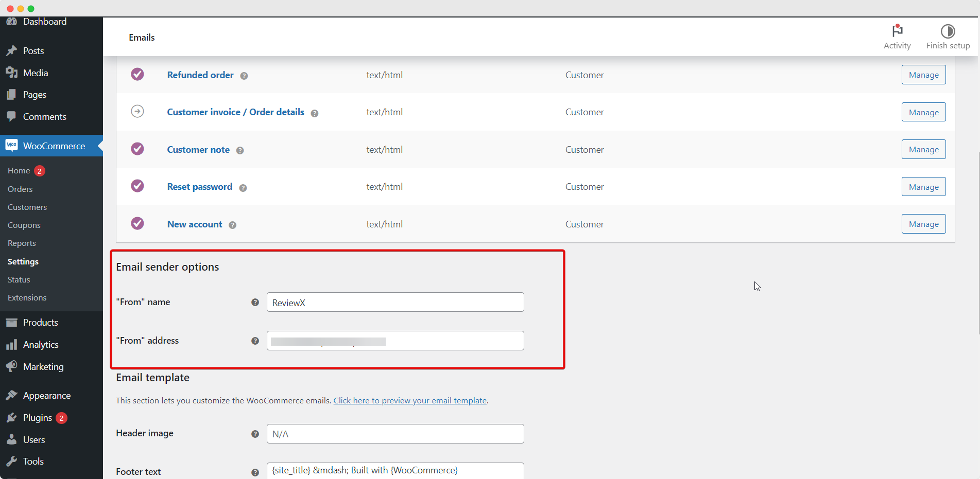Click the Users person icon
Image resolution: width=980 pixels, height=479 pixels.
point(11,439)
